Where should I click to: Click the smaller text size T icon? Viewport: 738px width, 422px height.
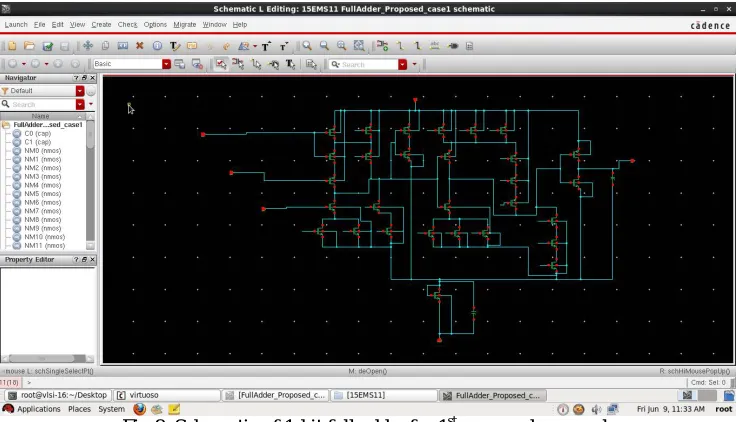coord(284,46)
